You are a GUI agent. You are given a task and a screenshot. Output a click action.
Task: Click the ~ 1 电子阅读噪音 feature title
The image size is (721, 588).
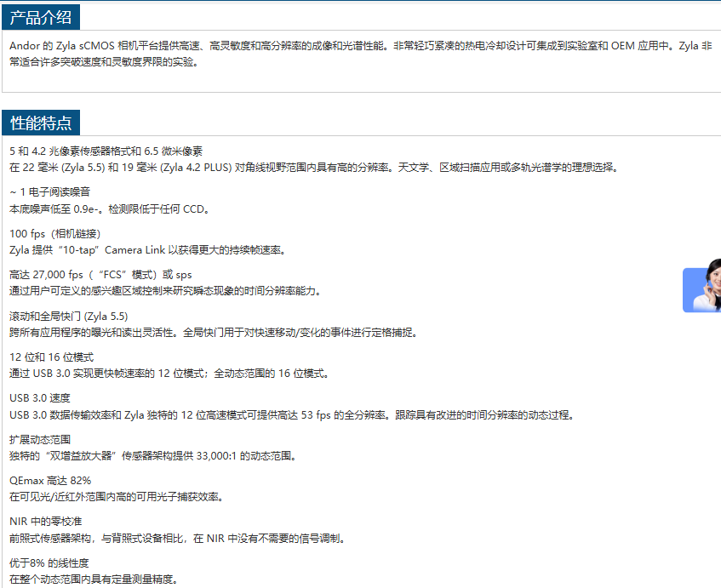point(49,192)
